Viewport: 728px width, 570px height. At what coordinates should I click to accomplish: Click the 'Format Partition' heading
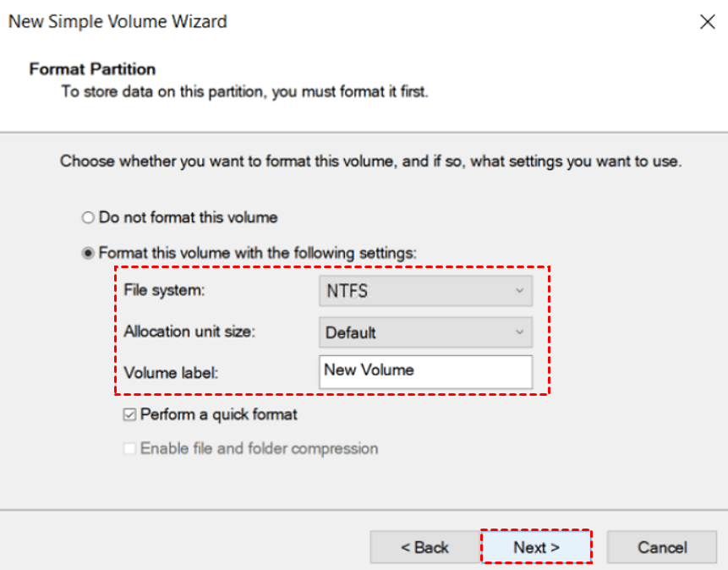92,69
